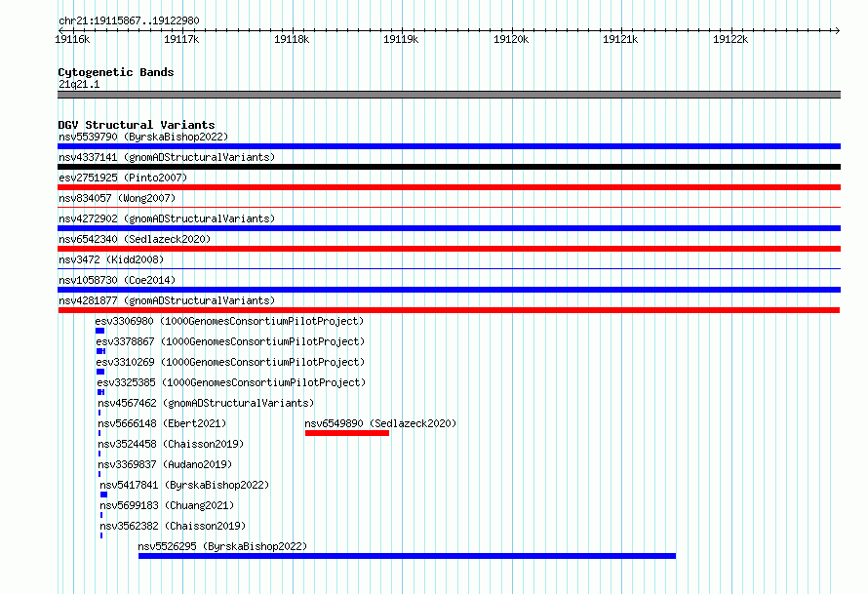Select the blue nsv4272902 variant bar
Image resolution: width=868 pixels, height=594 pixels.
tap(449, 228)
